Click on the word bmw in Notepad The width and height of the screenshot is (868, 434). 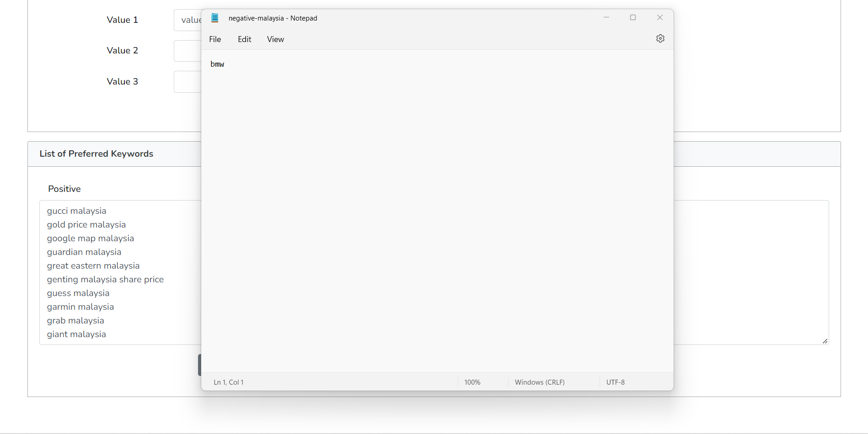[x=217, y=64]
